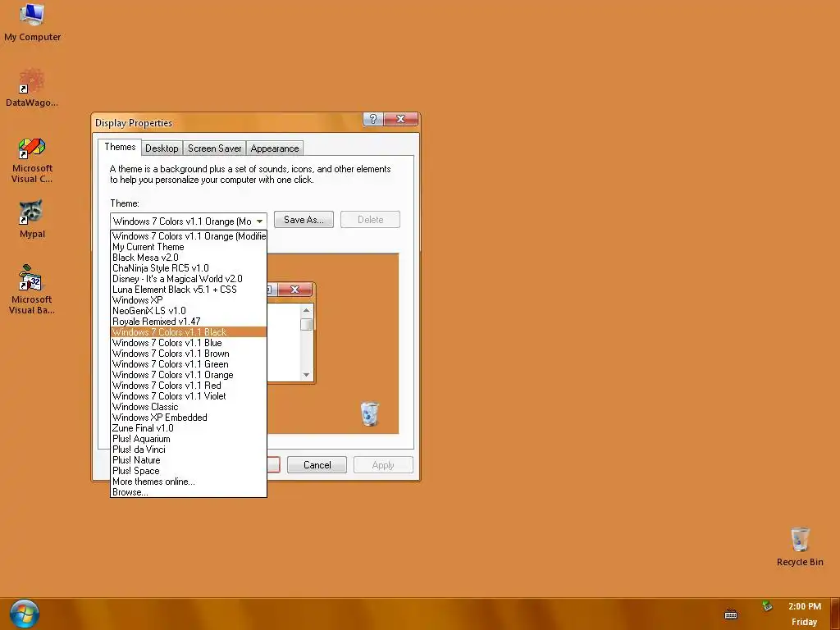Select Black Mesa v2.0 theme
The height and width of the screenshot is (630, 840).
[x=189, y=258]
